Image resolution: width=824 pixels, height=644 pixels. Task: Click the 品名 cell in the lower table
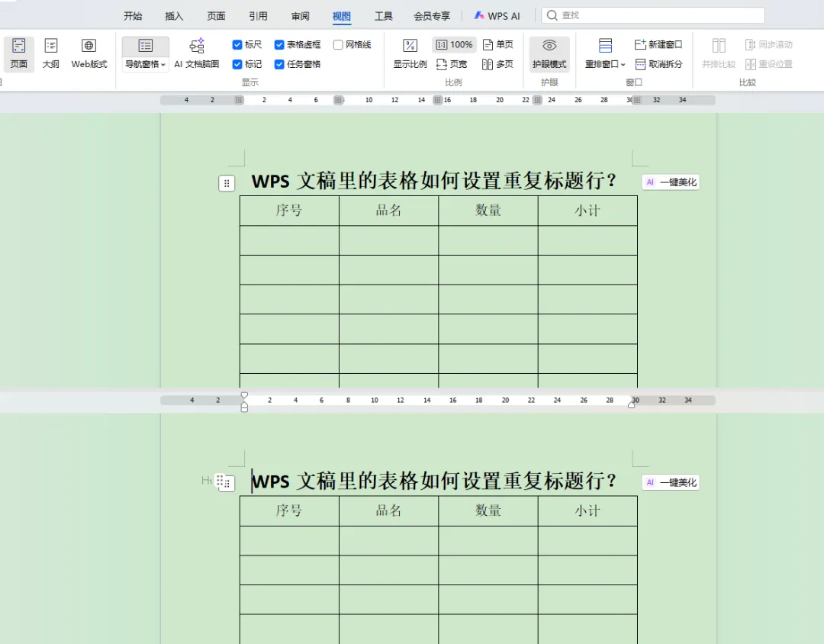tap(389, 511)
